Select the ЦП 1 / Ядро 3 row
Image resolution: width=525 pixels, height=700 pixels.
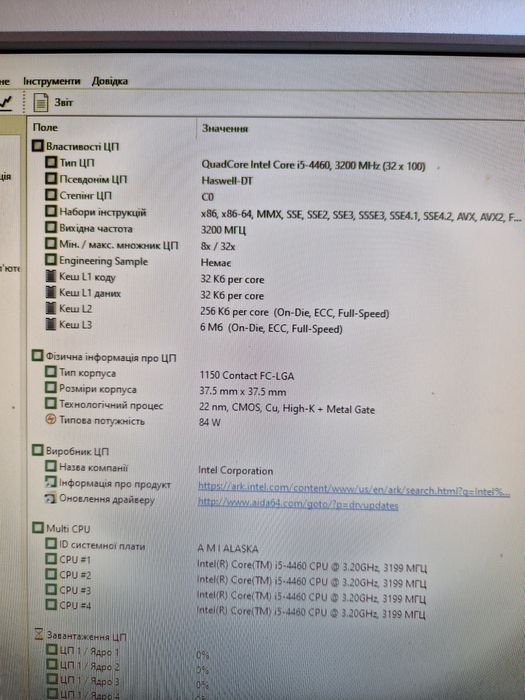tap(127, 683)
